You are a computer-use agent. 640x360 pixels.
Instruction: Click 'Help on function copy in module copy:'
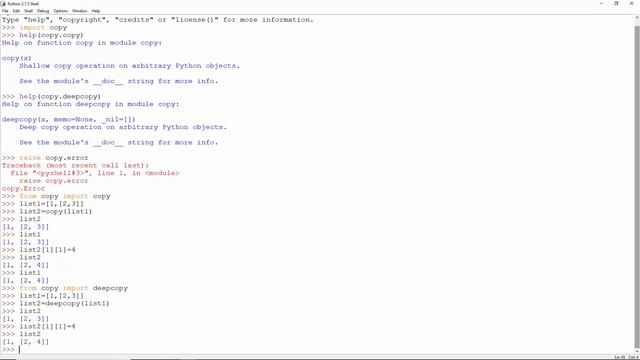click(x=82, y=43)
